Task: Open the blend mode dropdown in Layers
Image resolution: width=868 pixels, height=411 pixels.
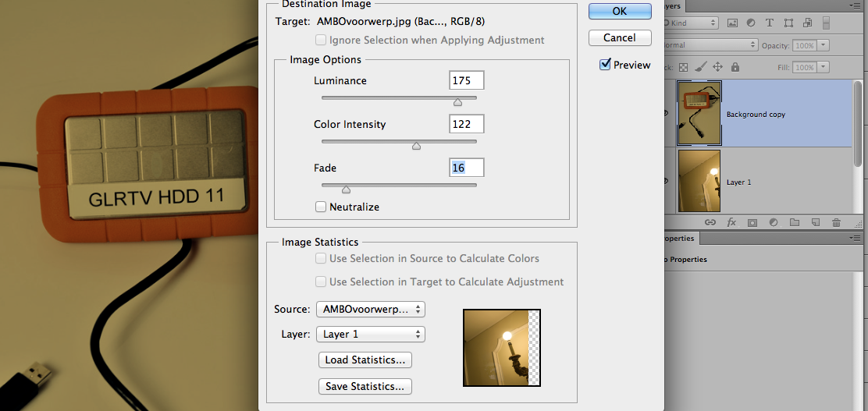Action: tap(711, 44)
